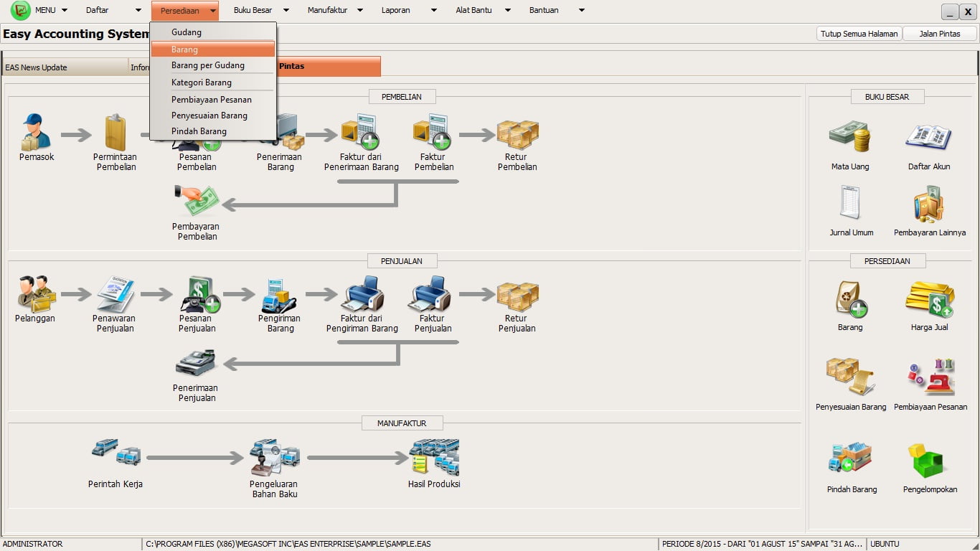Screen dimensions: 980x551
Task: Open the Pemasok supplier icon
Action: coord(36,132)
